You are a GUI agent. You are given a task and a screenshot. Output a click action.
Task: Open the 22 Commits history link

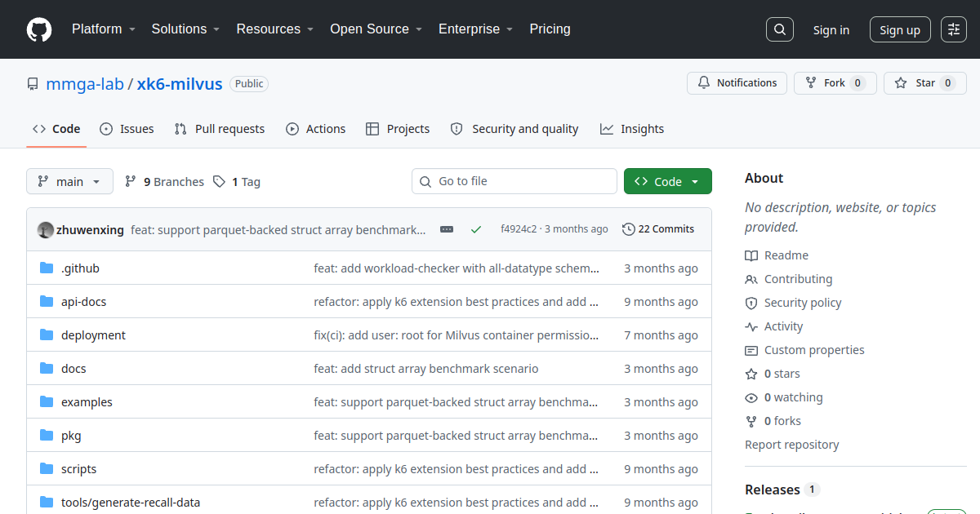pos(658,229)
